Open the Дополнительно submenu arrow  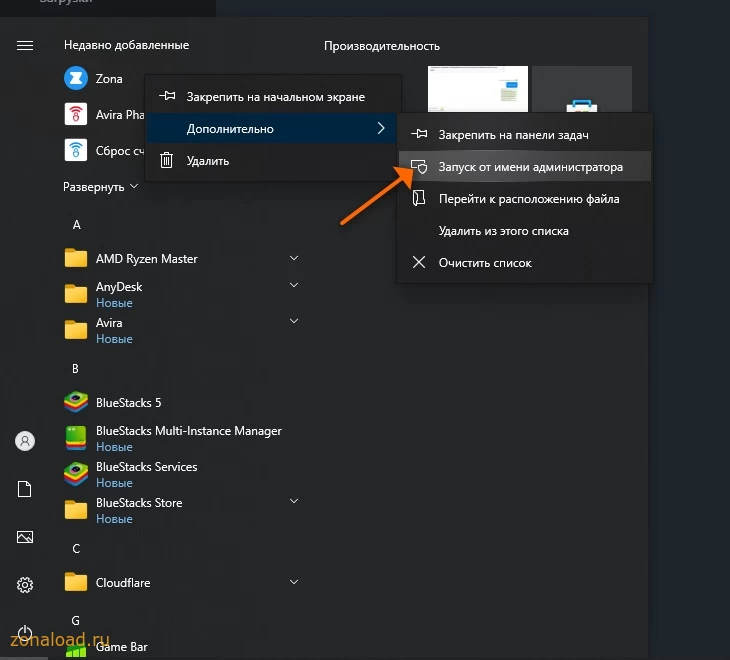[x=381, y=128]
